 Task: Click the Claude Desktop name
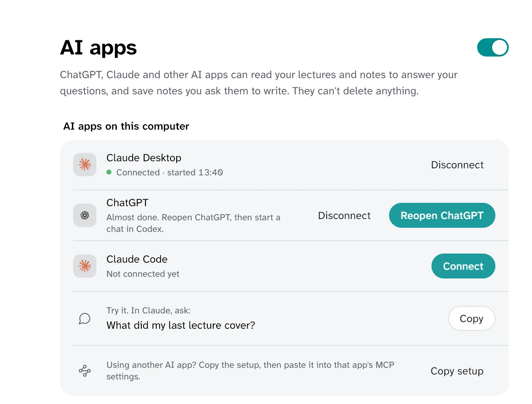coord(144,158)
